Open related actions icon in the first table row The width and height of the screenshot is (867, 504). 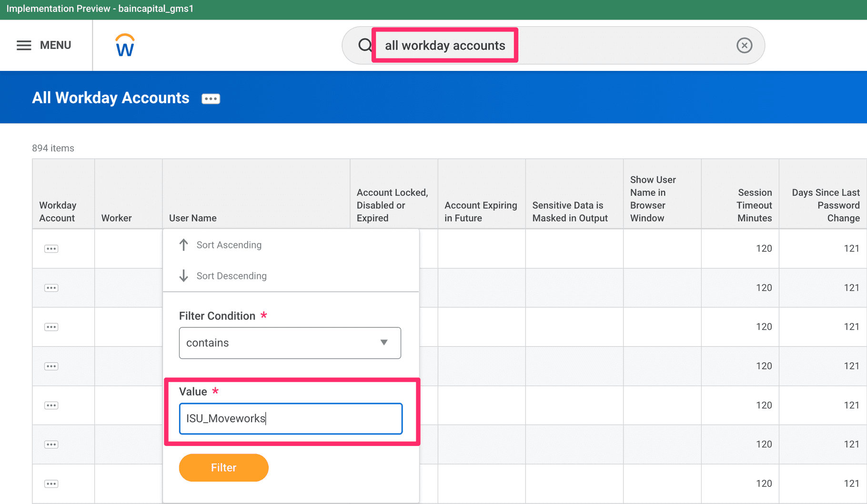pos(51,248)
